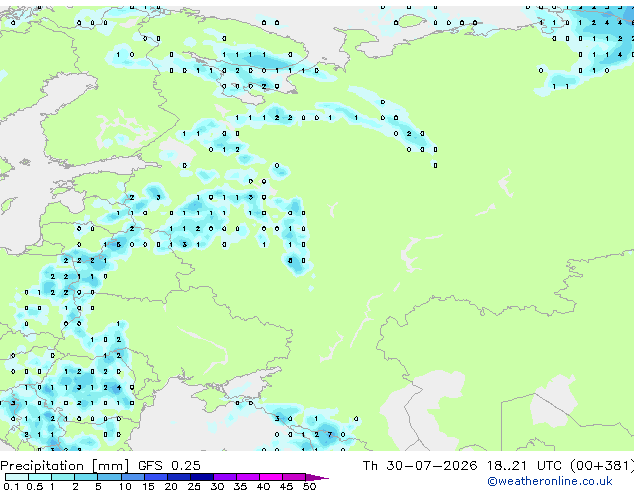634x490 pixels.
Task: Click the over-50 arrow tip of the legend
Action: tap(317, 477)
